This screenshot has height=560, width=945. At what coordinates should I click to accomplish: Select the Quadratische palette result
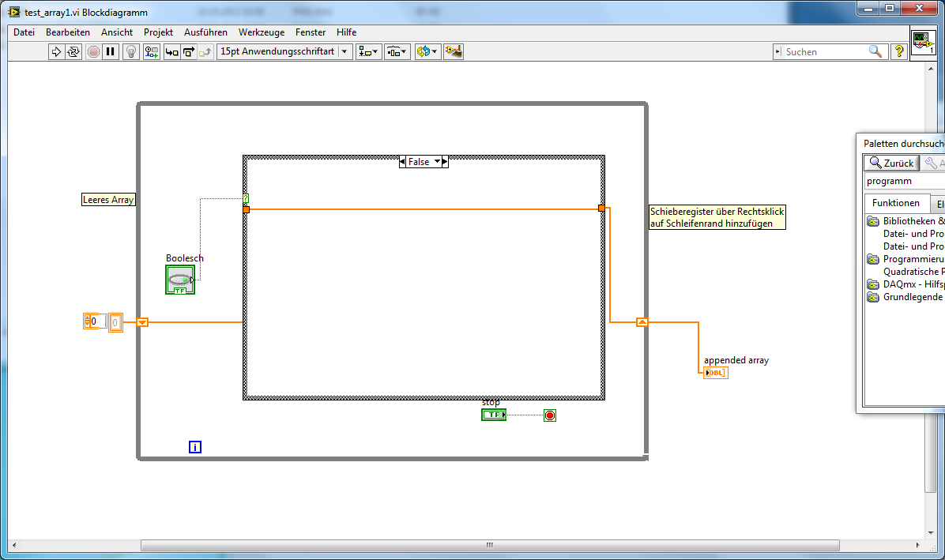pyautogui.click(x=913, y=272)
